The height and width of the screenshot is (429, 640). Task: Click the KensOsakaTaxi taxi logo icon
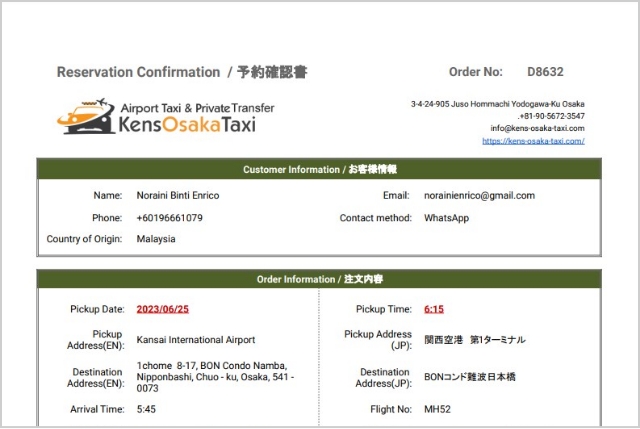(x=84, y=117)
